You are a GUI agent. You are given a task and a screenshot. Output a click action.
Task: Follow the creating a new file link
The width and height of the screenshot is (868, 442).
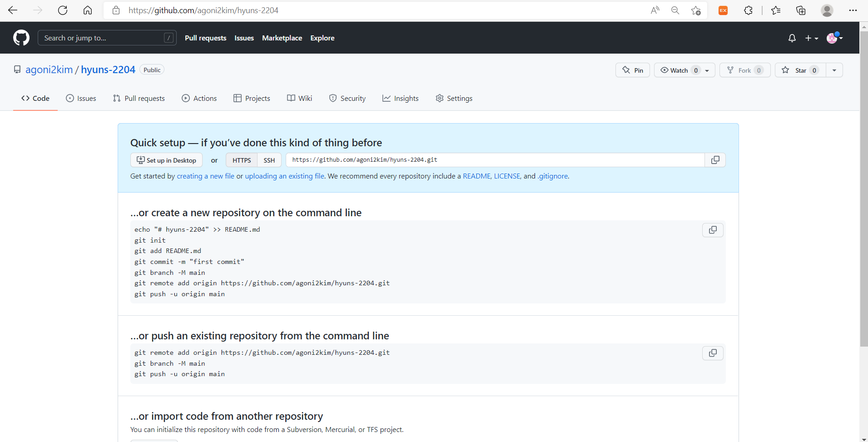pos(206,176)
